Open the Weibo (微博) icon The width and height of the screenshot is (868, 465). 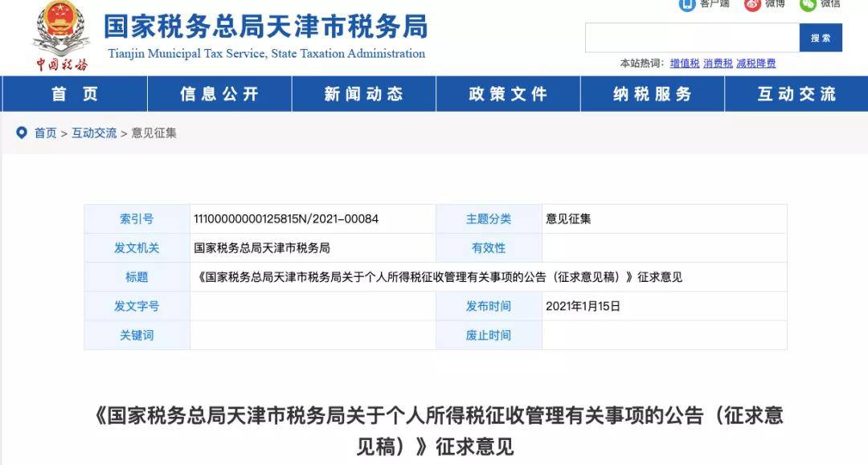pos(752,5)
